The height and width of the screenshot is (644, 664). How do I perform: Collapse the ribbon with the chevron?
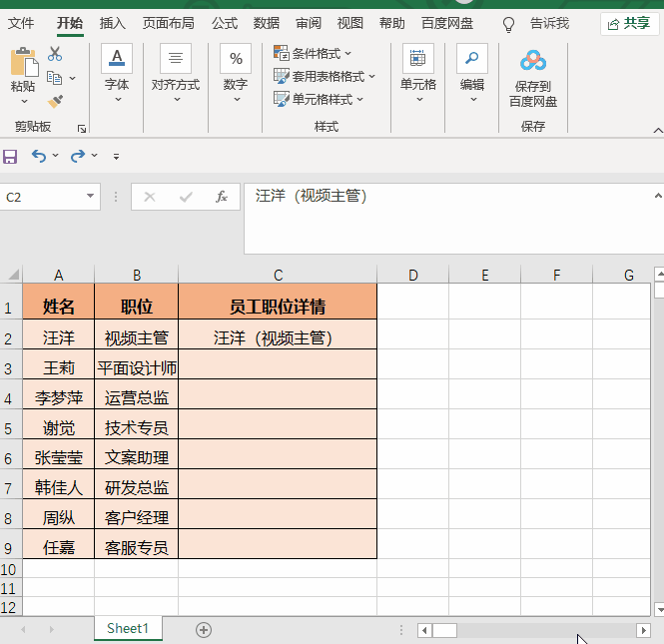(x=658, y=131)
